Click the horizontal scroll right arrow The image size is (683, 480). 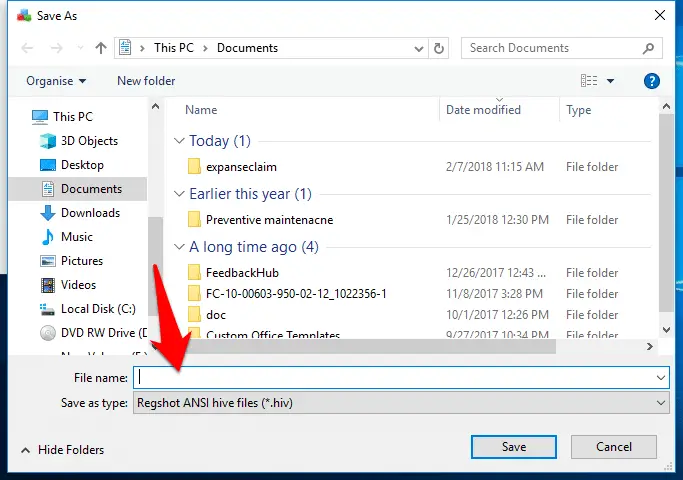(x=650, y=346)
